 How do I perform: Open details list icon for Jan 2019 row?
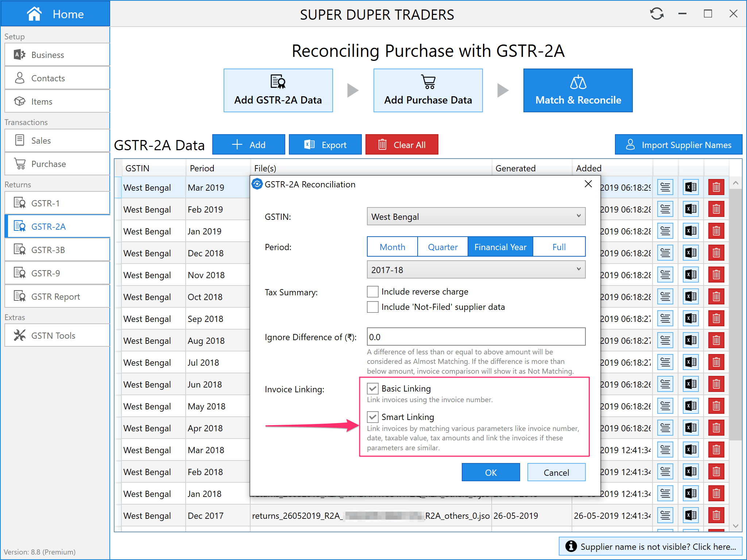tap(665, 231)
